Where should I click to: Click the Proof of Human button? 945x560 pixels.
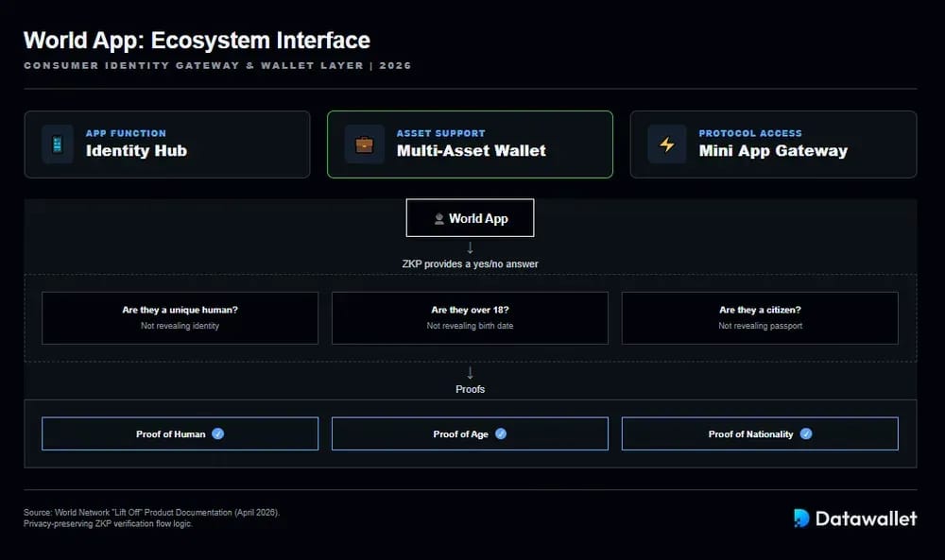pyautogui.click(x=180, y=433)
